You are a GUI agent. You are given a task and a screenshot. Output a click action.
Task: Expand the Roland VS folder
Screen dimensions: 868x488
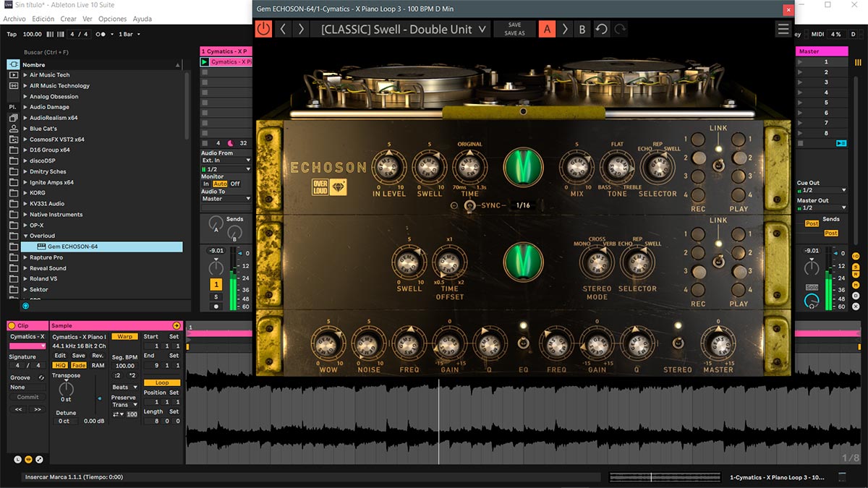pos(25,279)
